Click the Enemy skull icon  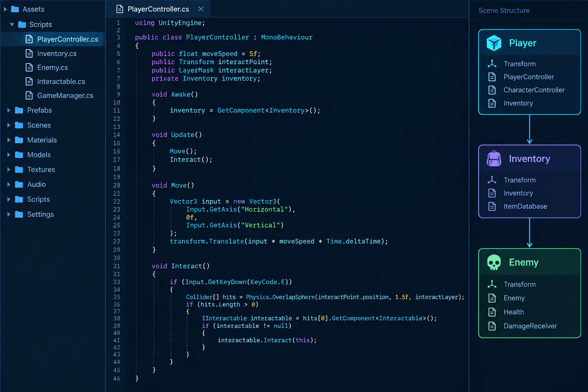tap(494, 263)
